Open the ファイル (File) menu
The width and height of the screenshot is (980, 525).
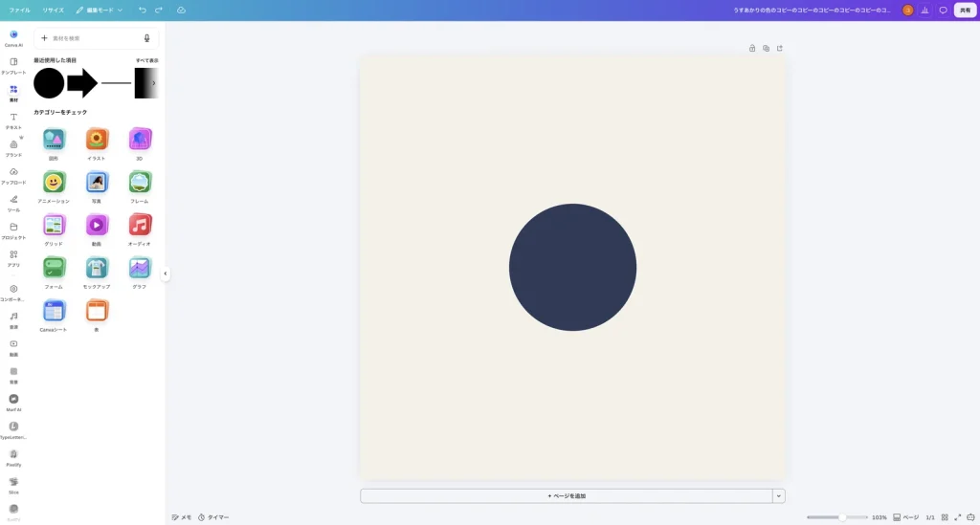pos(19,10)
